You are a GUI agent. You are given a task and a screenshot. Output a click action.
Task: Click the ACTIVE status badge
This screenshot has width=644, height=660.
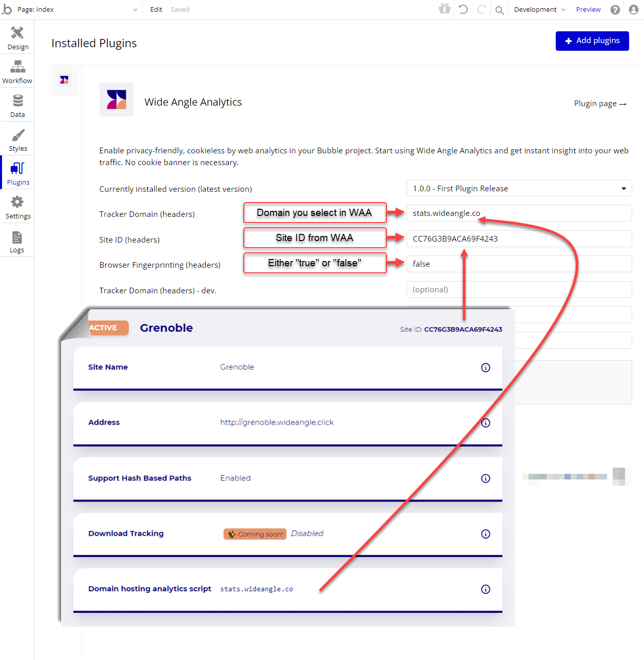coord(108,328)
